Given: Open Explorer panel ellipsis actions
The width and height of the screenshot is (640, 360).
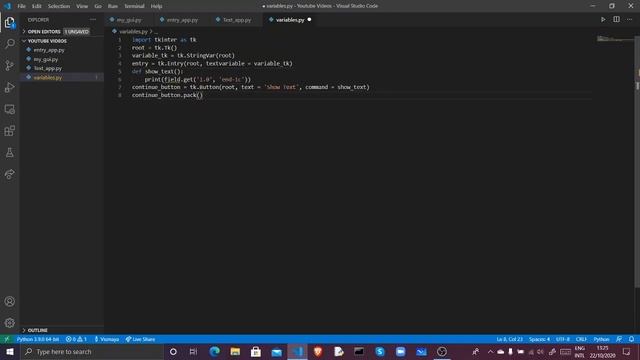Looking at the screenshot, I should (x=93, y=20).
